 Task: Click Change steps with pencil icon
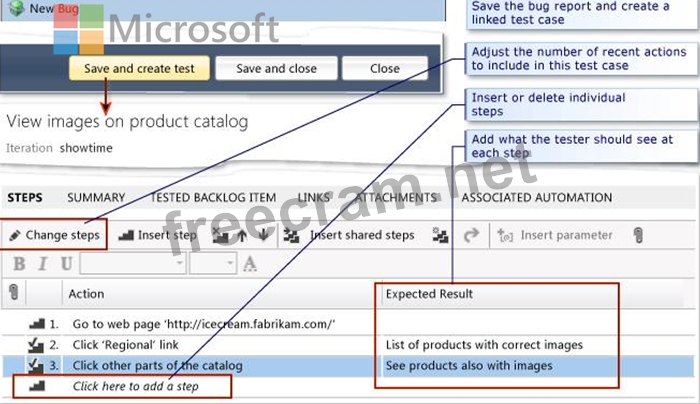point(54,235)
